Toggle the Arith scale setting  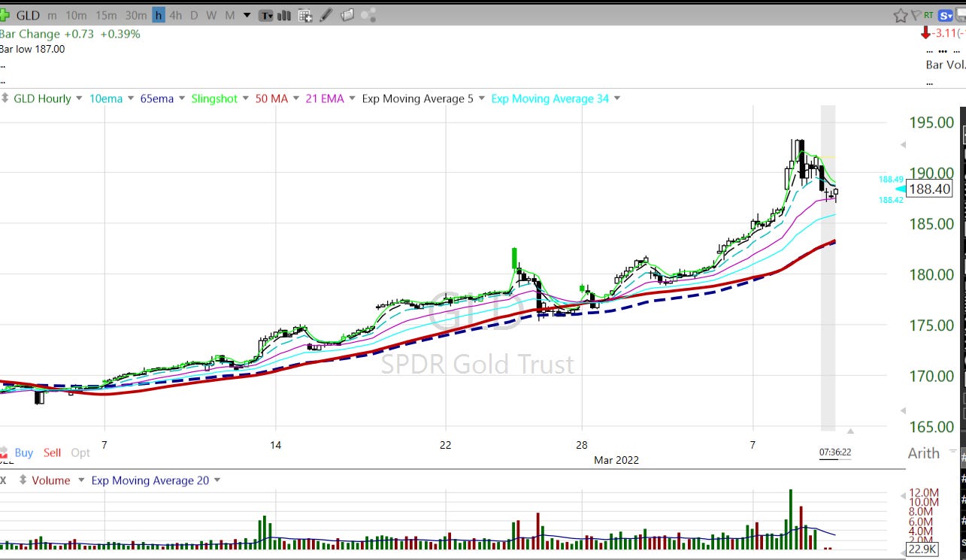click(x=923, y=453)
